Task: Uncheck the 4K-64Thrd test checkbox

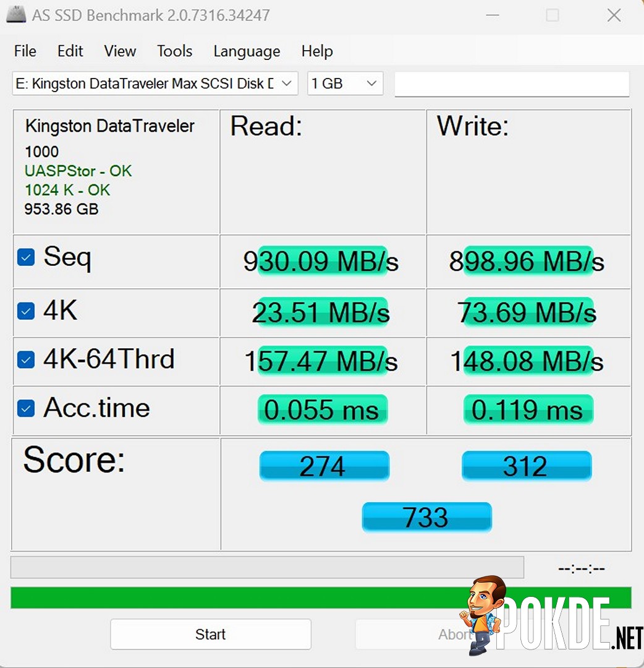Action: coord(26,359)
